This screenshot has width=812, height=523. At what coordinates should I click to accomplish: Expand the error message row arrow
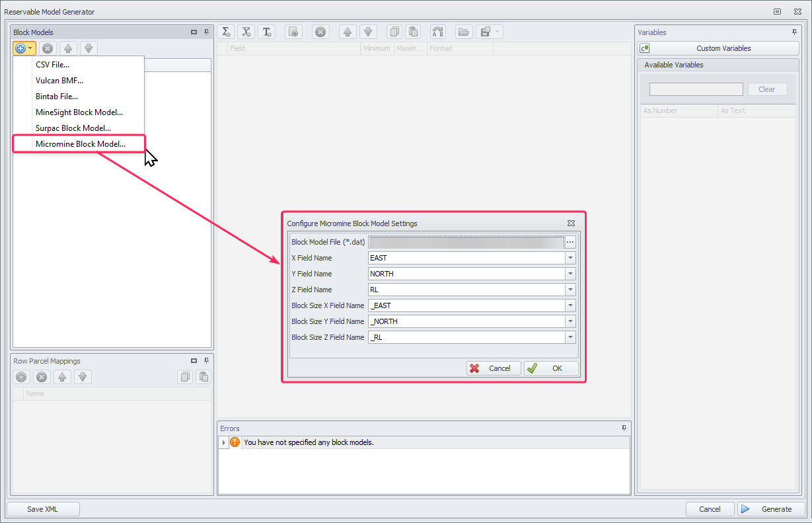[224, 442]
